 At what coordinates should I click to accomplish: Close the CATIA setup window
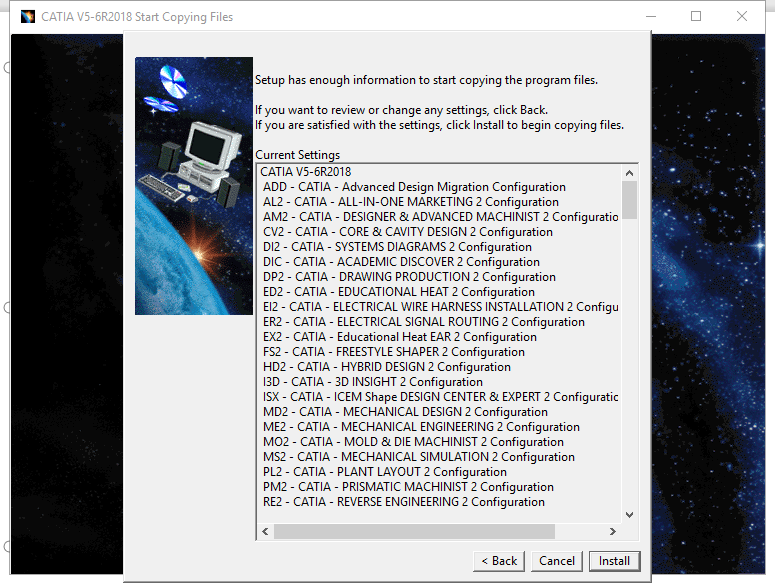coord(742,16)
